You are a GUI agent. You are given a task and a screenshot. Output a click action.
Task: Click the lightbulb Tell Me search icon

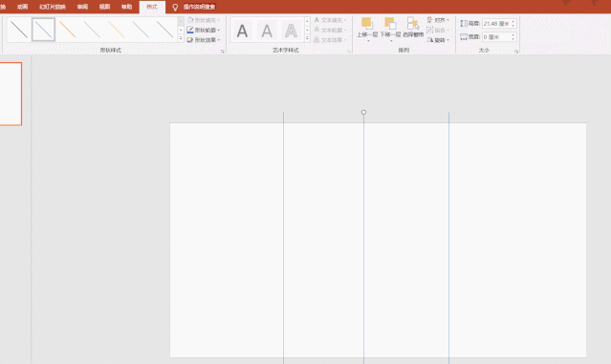click(x=175, y=7)
